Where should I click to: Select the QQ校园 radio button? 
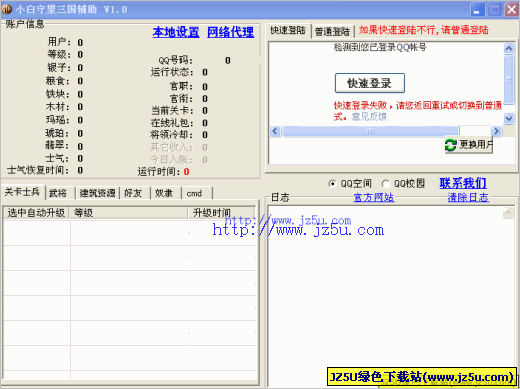[x=386, y=184]
